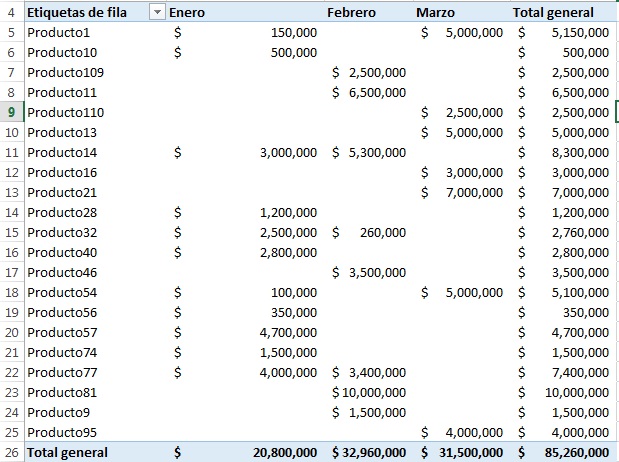Open the Etiquetas de fila filter dropdown
Screen dimensions: 619x462
tap(156, 13)
